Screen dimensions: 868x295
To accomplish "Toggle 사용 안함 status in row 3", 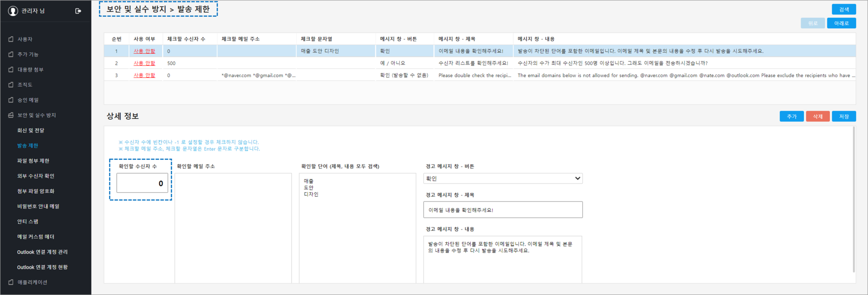I will pos(144,75).
